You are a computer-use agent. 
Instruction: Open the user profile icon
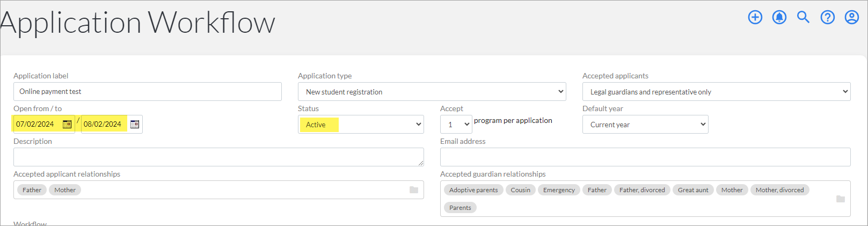[852, 17]
